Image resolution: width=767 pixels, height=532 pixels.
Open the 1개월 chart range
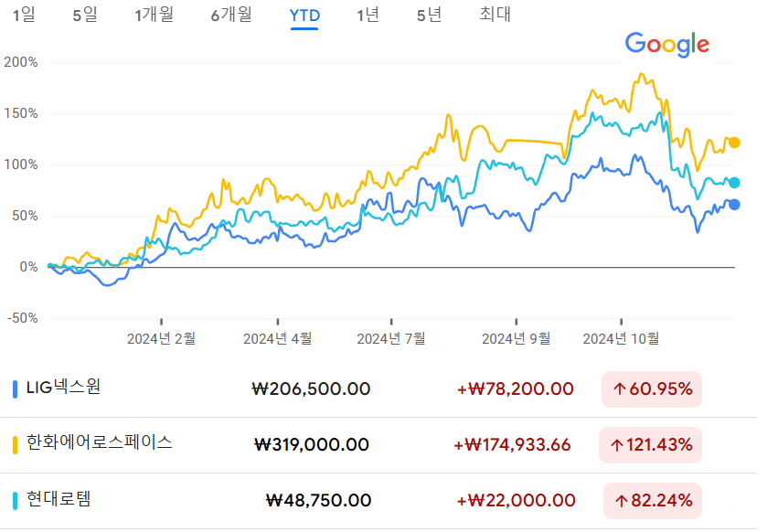coord(154,15)
